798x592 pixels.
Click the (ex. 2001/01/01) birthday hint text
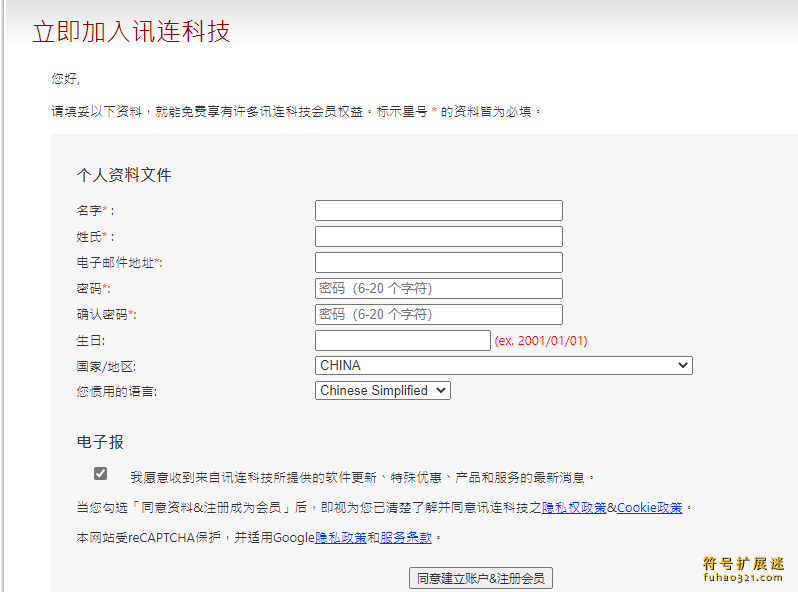(x=541, y=341)
